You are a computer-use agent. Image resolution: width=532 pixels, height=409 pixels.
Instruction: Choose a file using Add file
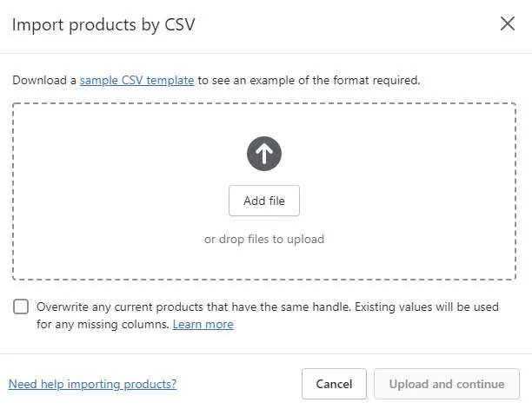264,201
